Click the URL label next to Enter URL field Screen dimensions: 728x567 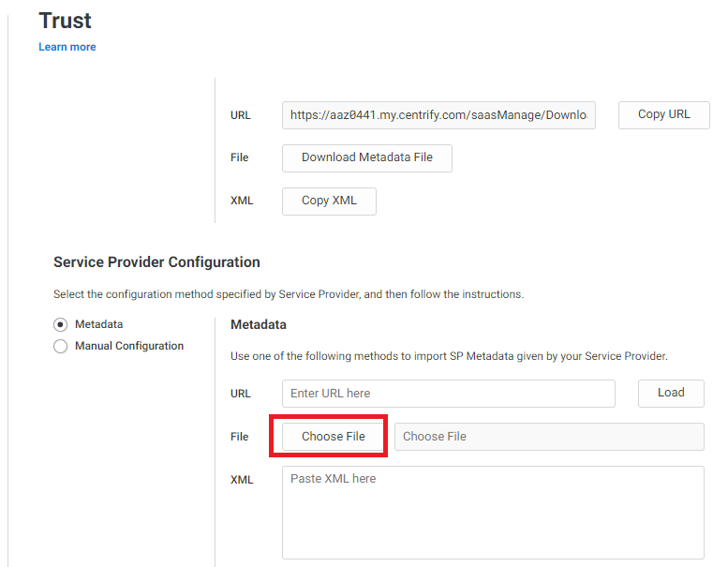pyautogui.click(x=241, y=394)
